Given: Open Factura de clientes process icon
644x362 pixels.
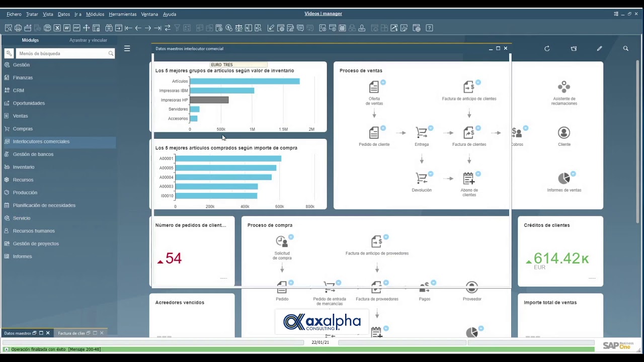Looking at the screenshot, I should pyautogui.click(x=469, y=133).
